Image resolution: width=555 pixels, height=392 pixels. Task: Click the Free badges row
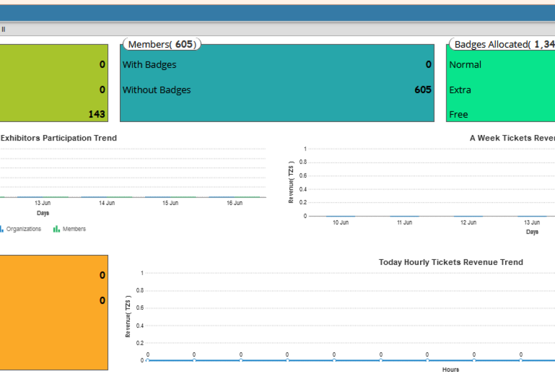[459, 115]
